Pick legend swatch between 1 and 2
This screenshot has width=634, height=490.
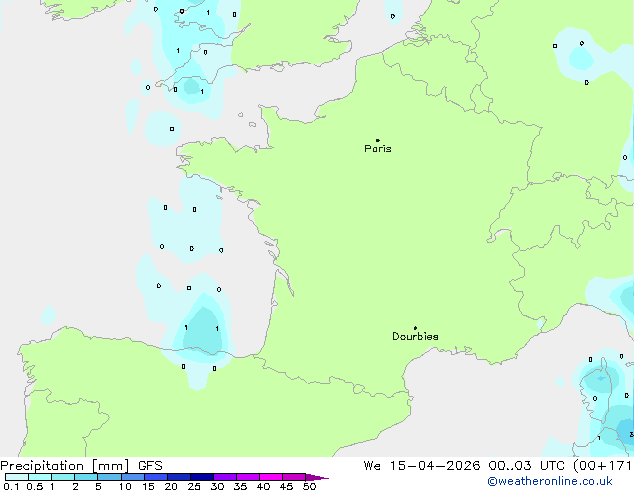coord(63,477)
